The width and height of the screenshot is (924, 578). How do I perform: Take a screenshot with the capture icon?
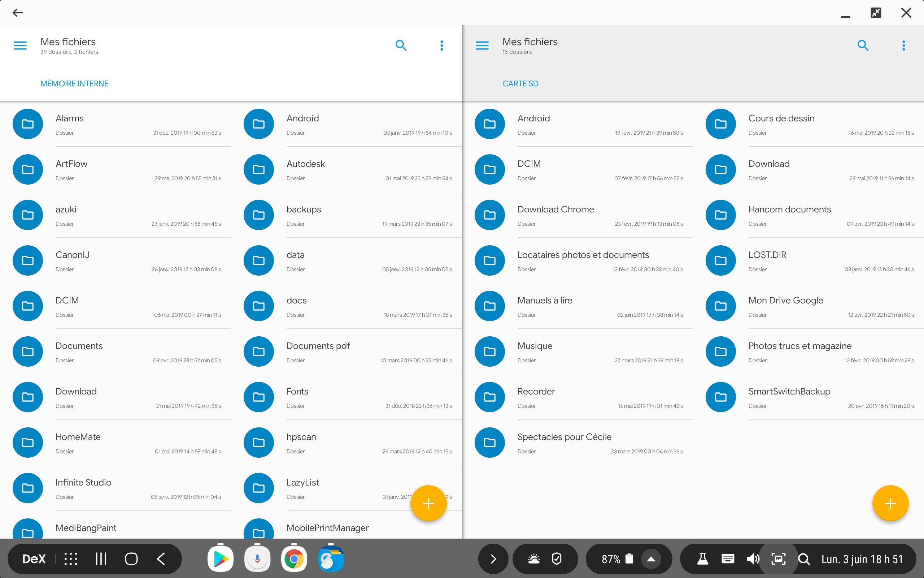click(778, 559)
